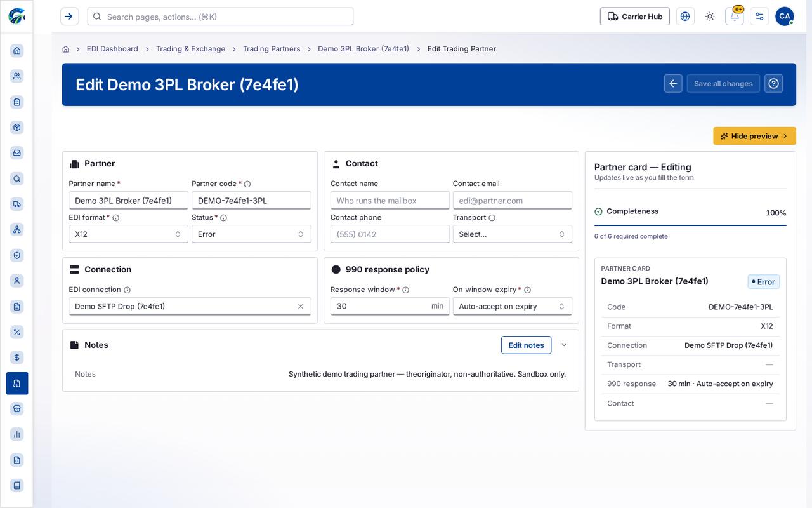Click the Contact name input field

(390, 201)
